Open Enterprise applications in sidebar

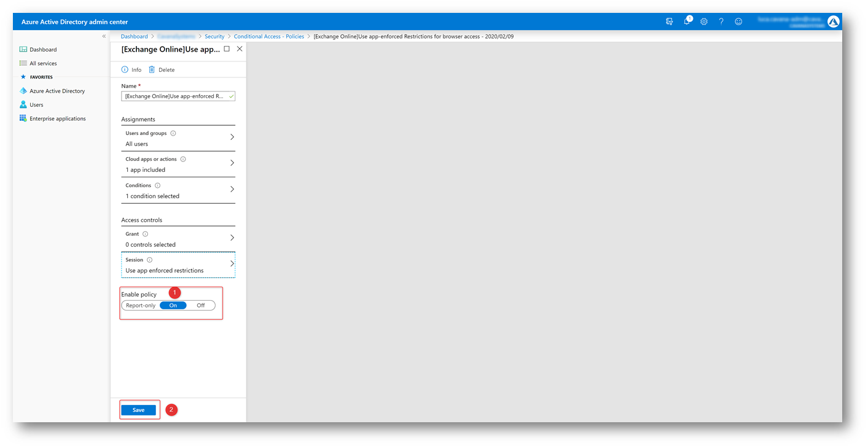coord(58,118)
